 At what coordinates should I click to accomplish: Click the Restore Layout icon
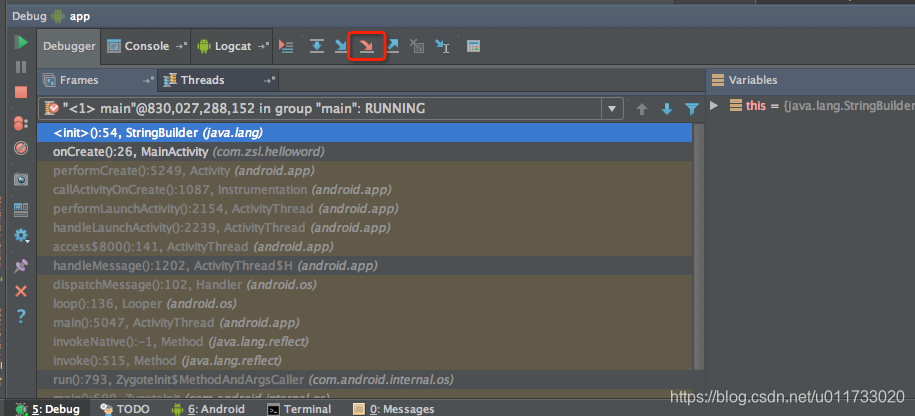pyautogui.click(x=21, y=209)
